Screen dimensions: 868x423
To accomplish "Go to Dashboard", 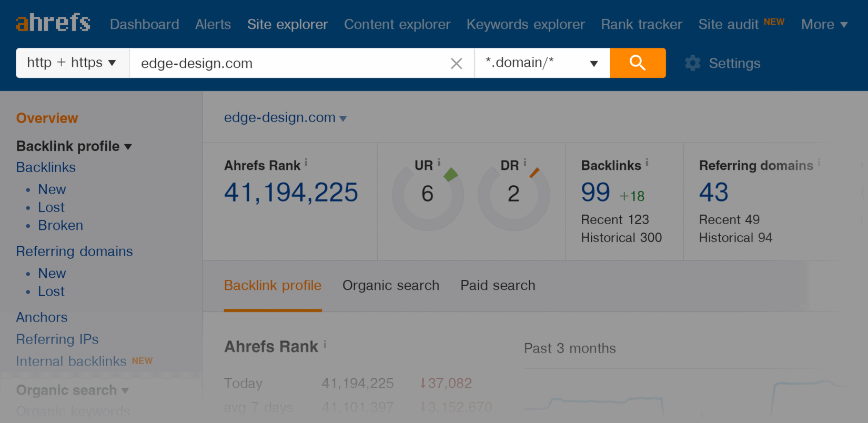I will (x=144, y=24).
